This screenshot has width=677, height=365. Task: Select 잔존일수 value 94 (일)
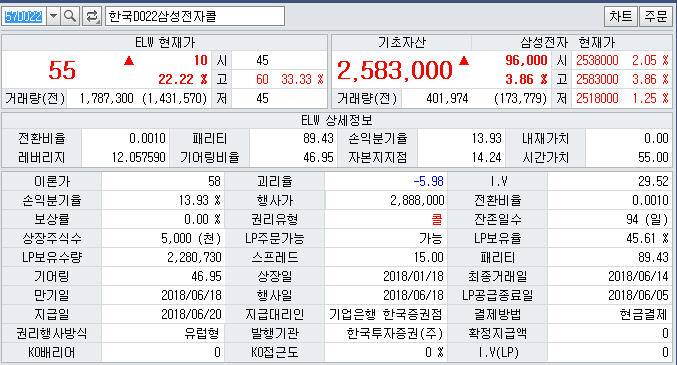click(x=647, y=219)
